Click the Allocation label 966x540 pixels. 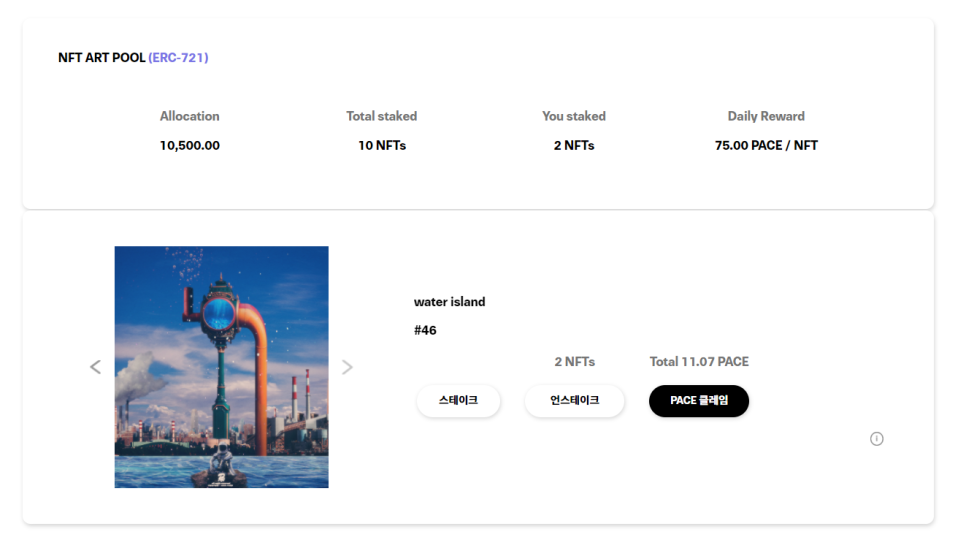190,116
